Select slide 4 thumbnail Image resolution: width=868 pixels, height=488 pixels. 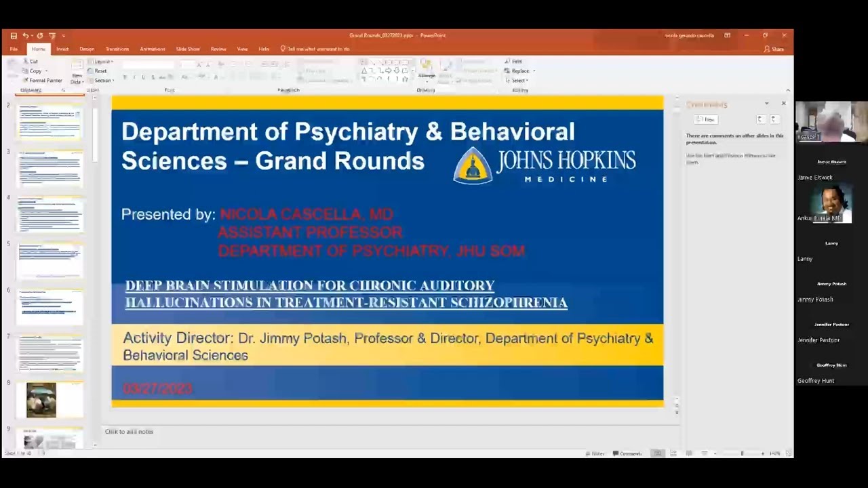point(50,214)
